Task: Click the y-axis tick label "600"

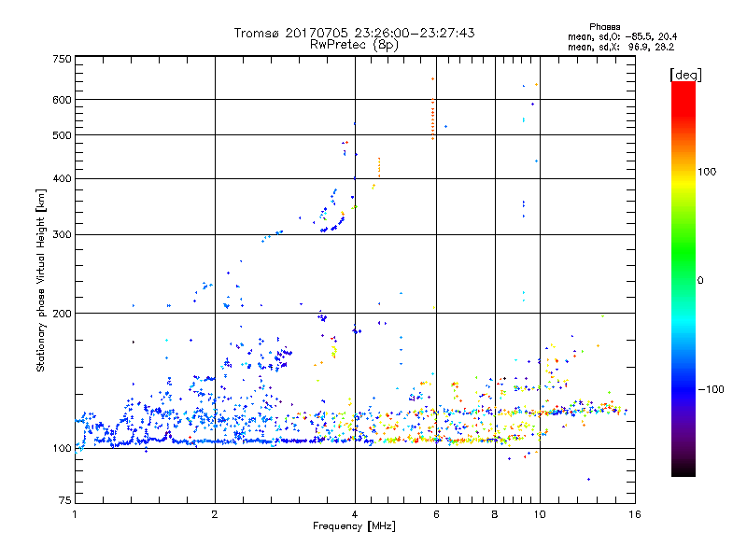Action: click(x=62, y=100)
